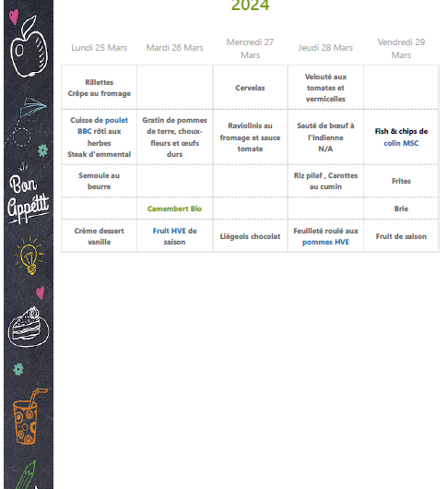Click the Fruit HVE de saison cell
The height and width of the screenshot is (489, 448).
point(174,236)
